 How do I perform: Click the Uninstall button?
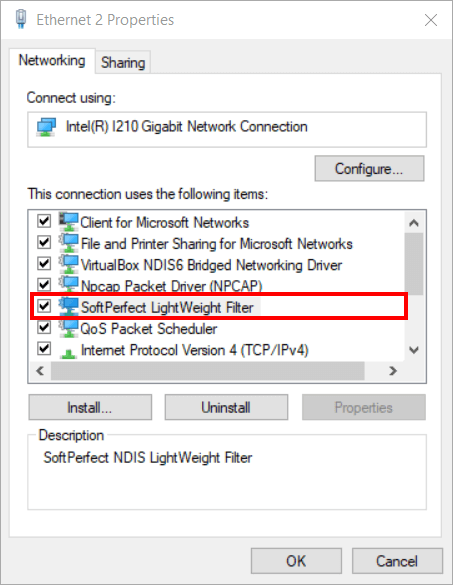[226, 407]
